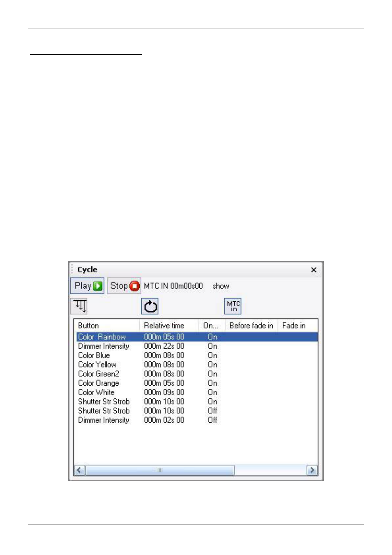Click the MTC IN timecode display
This screenshot has width=392, height=555.
[173, 286]
